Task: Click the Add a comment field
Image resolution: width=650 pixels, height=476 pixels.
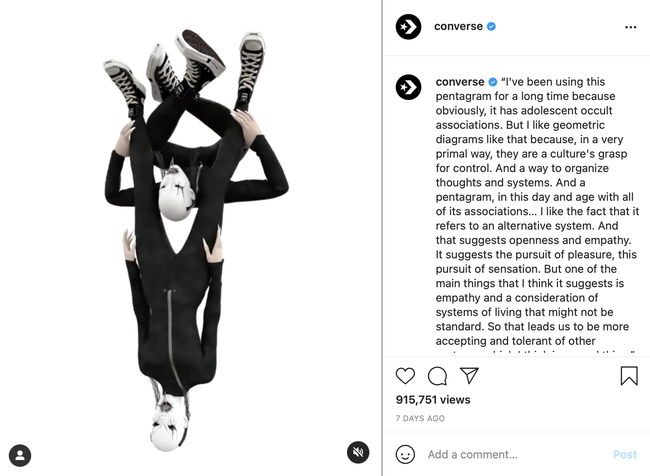Action: tap(516, 454)
